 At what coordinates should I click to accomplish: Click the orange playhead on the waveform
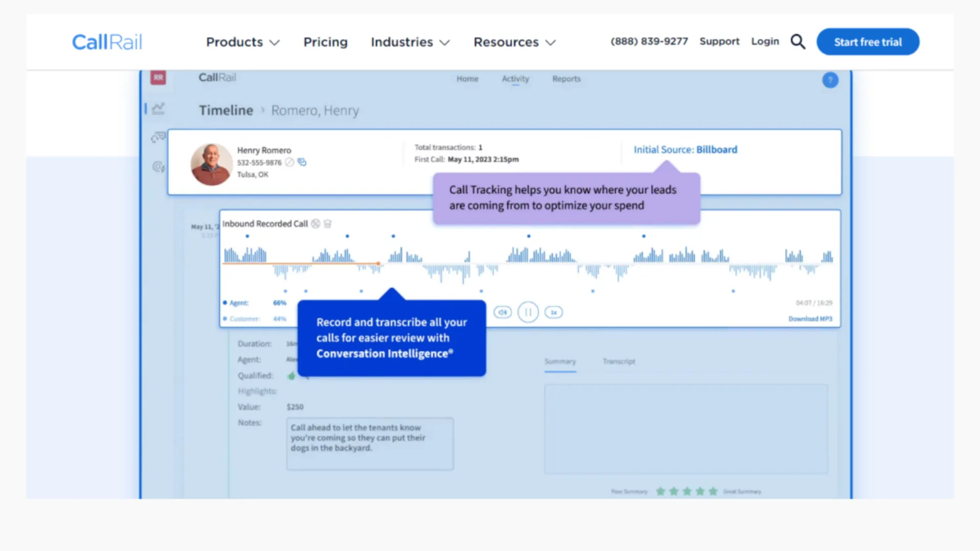[x=378, y=264]
